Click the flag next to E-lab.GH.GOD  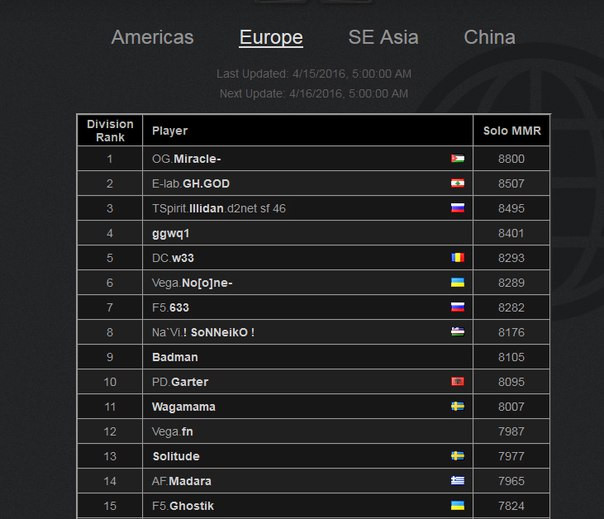tap(457, 184)
